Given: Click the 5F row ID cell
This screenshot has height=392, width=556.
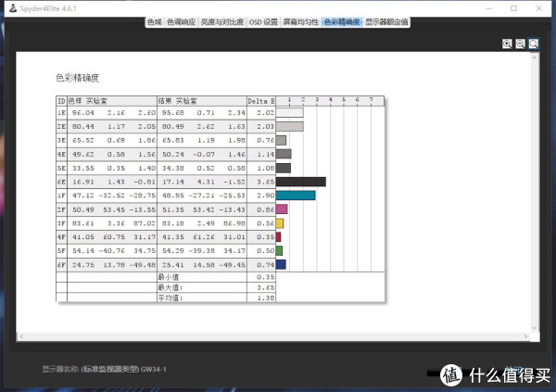Looking at the screenshot, I should pos(61,251).
